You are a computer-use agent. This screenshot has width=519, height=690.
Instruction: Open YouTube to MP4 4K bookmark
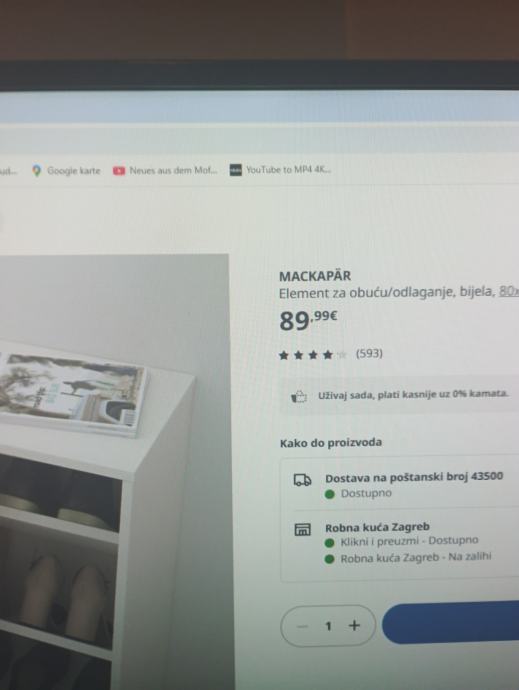coord(280,169)
